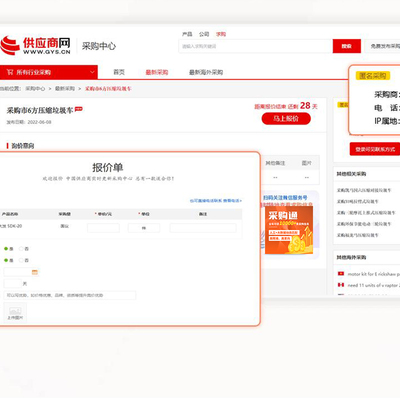Open the 最新海外采购 navigation item
This screenshot has height=400, width=400.
click(206, 72)
